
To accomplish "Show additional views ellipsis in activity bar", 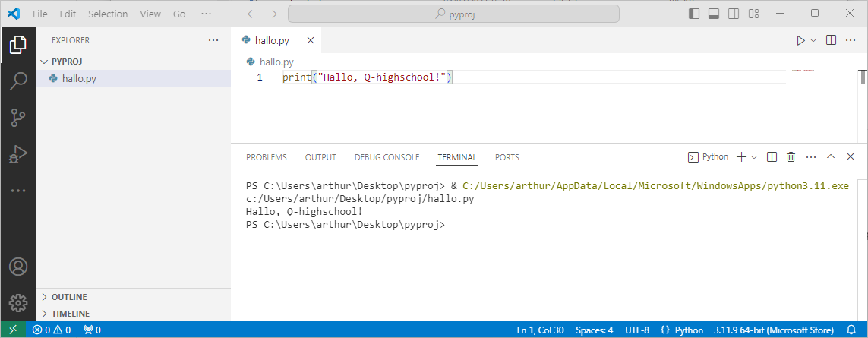I will point(18,191).
